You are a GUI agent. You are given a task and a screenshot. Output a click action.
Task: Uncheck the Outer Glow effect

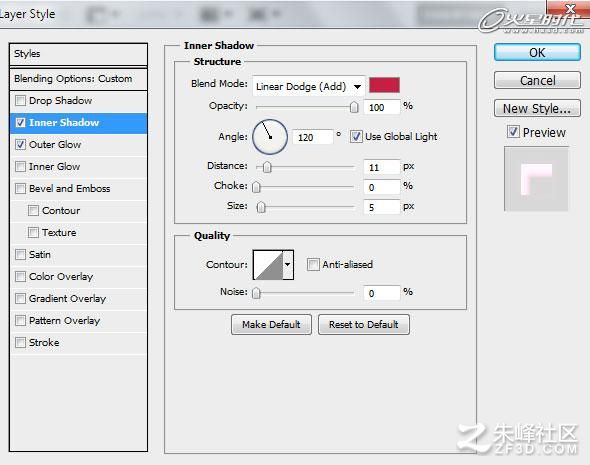(20, 144)
